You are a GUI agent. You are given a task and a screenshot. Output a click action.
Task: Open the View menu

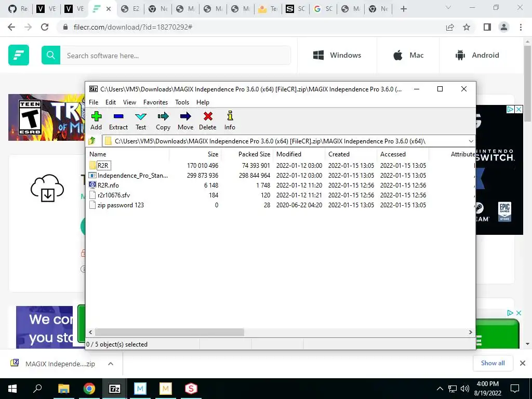pyautogui.click(x=129, y=102)
